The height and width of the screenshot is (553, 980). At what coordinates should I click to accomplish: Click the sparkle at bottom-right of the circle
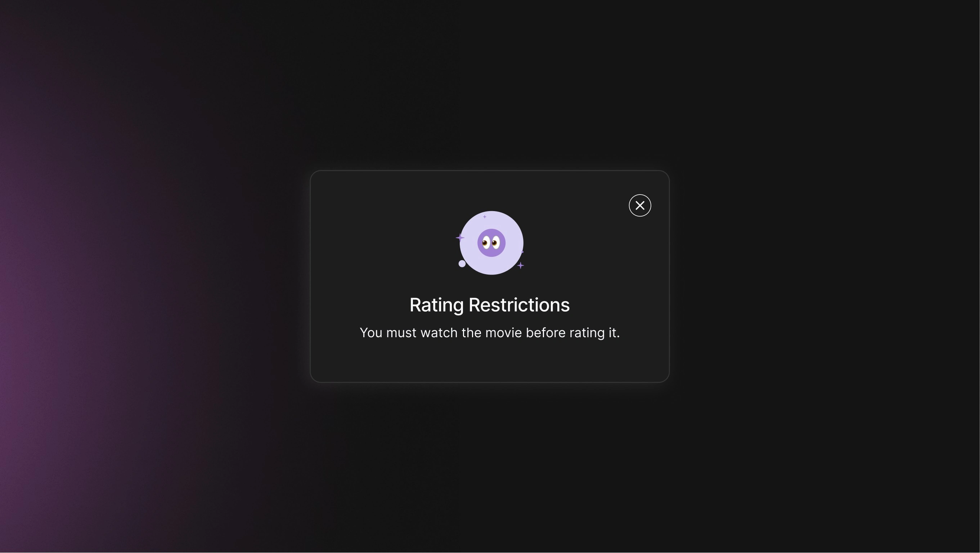tap(521, 265)
